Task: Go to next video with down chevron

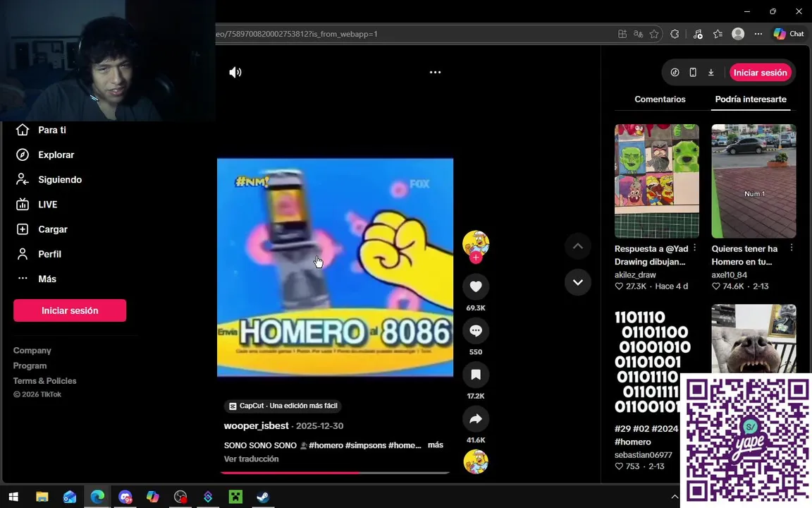Action: [577, 282]
